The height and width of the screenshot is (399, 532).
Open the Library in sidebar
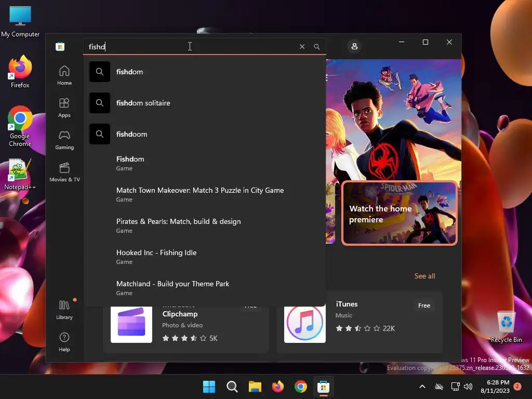(64, 310)
